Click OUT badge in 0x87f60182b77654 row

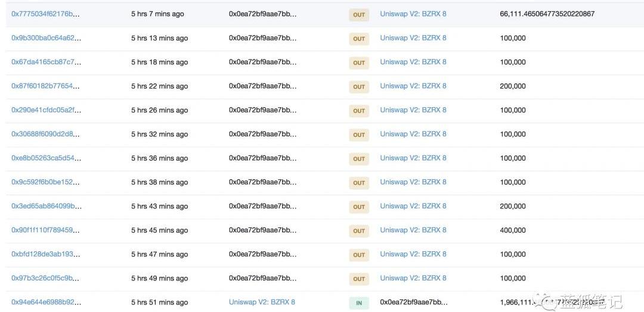coord(359,87)
